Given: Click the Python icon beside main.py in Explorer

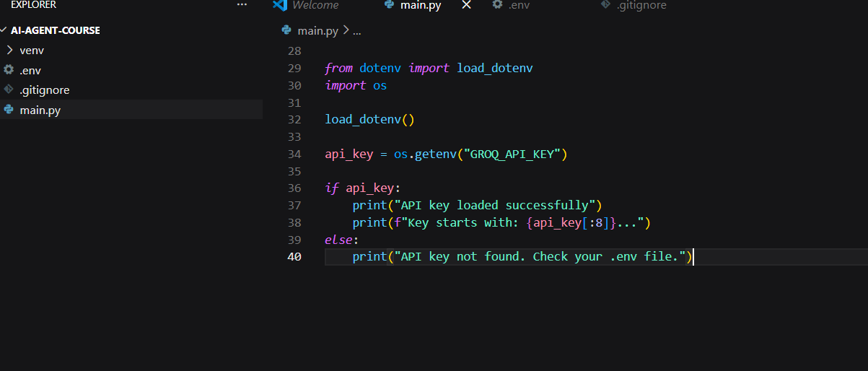Looking at the screenshot, I should 9,110.
